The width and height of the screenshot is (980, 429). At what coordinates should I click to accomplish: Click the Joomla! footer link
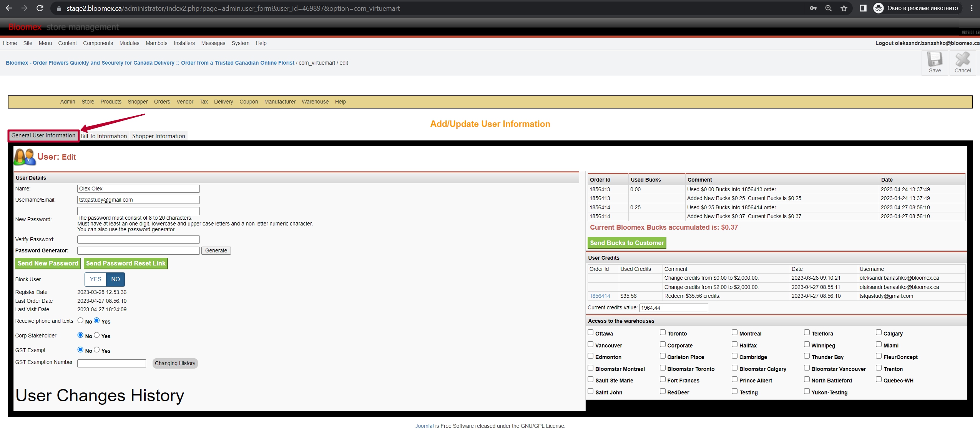tap(424, 426)
